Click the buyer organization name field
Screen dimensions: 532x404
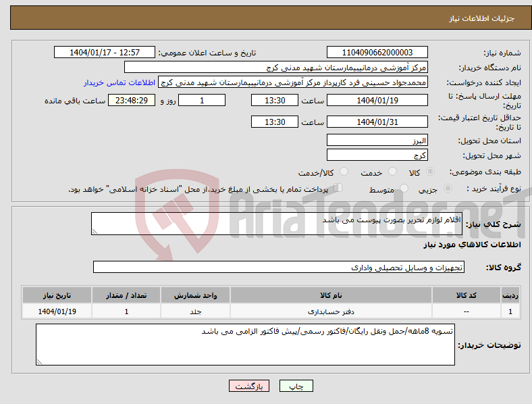coord(276,67)
